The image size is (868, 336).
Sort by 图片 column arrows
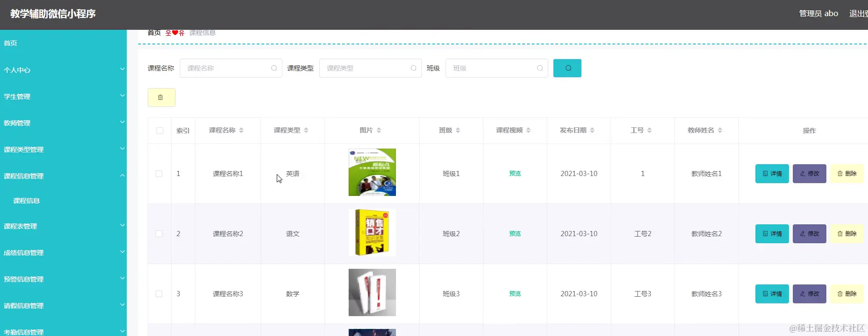tap(379, 130)
